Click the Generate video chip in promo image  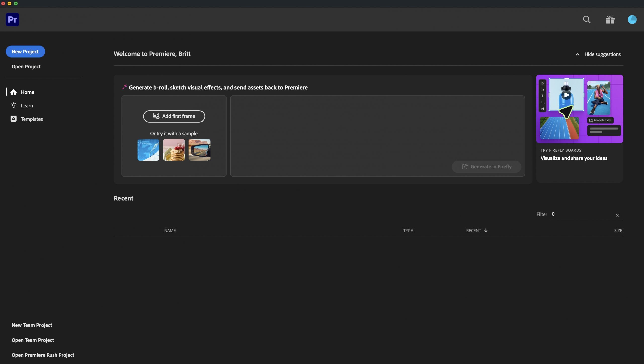tap(600, 120)
